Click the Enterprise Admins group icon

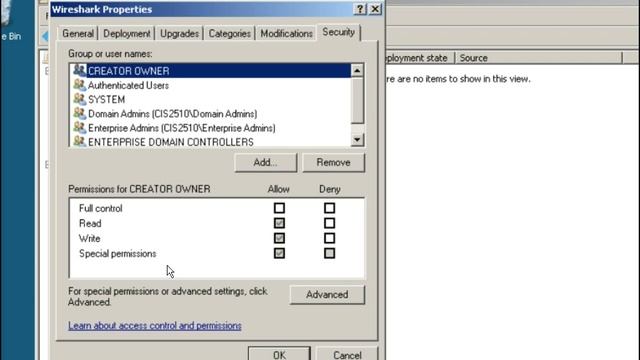[80, 128]
